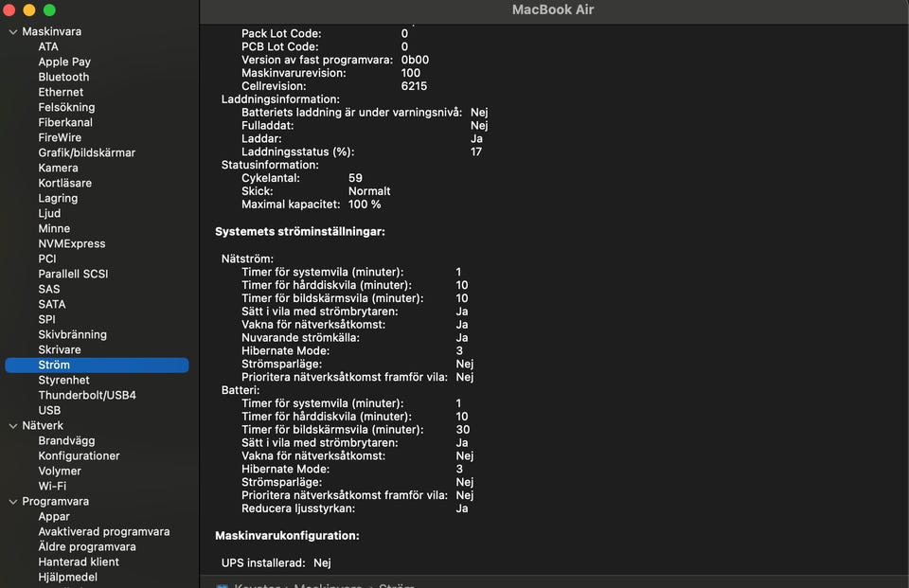909x588 pixels.
Task: Select SAS in the sidebar
Action: [48, 289]
